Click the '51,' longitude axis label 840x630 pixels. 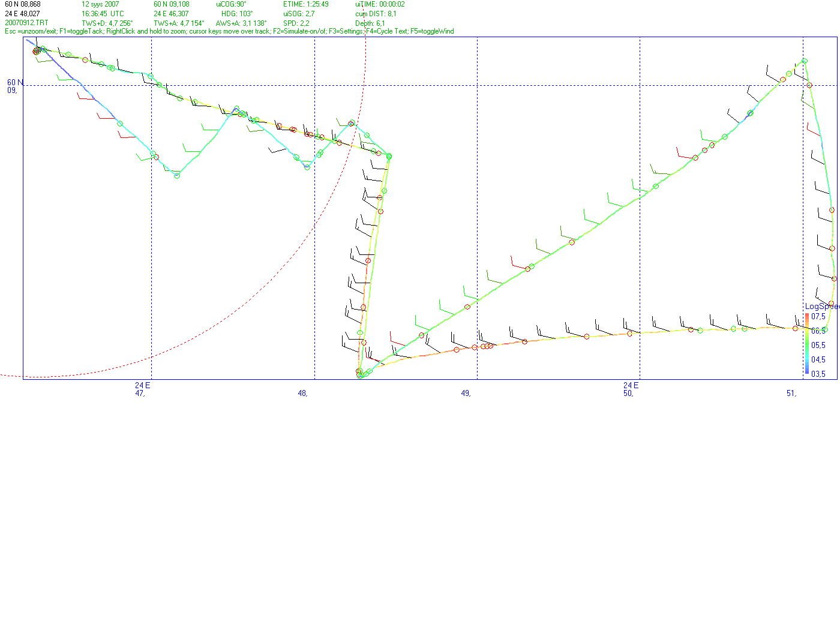[x=791, y=394]
